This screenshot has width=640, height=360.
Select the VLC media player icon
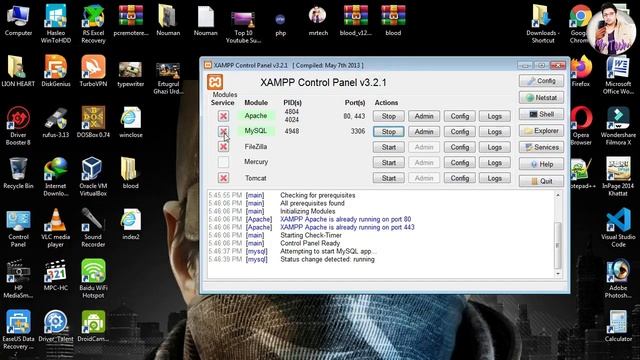tap(56, 228)
